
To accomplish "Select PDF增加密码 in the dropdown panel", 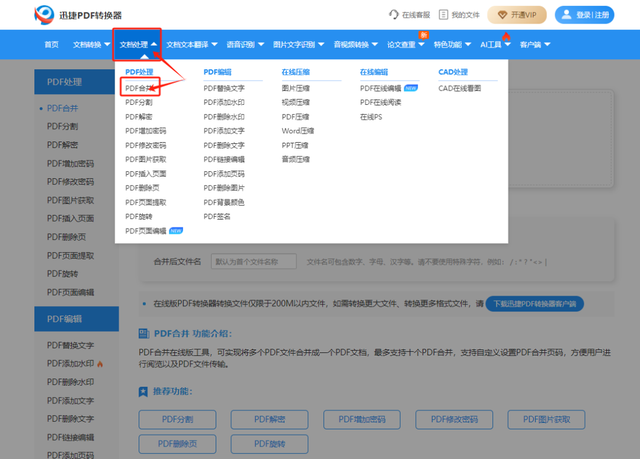I will click(x=146, y=131).
